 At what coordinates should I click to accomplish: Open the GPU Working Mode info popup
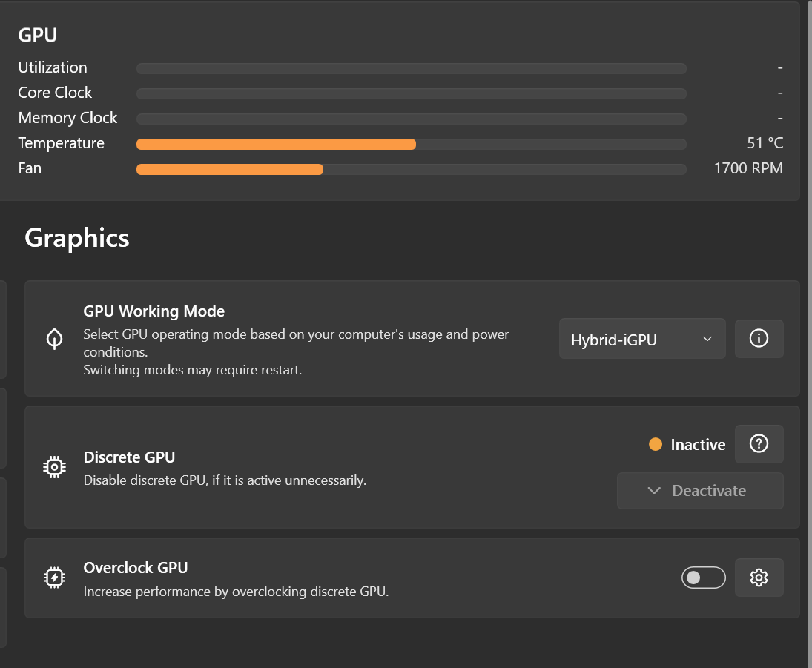[759, 338]
